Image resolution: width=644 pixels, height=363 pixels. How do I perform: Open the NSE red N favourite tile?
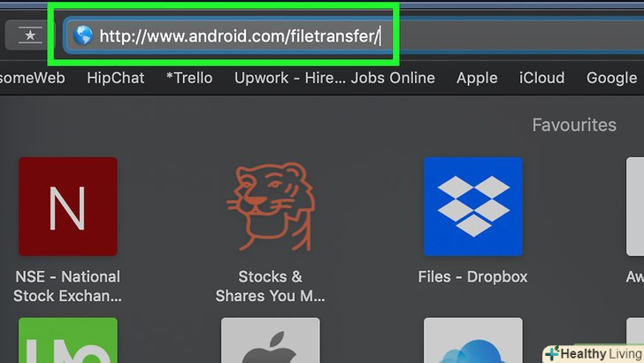[x=68, y=206]
